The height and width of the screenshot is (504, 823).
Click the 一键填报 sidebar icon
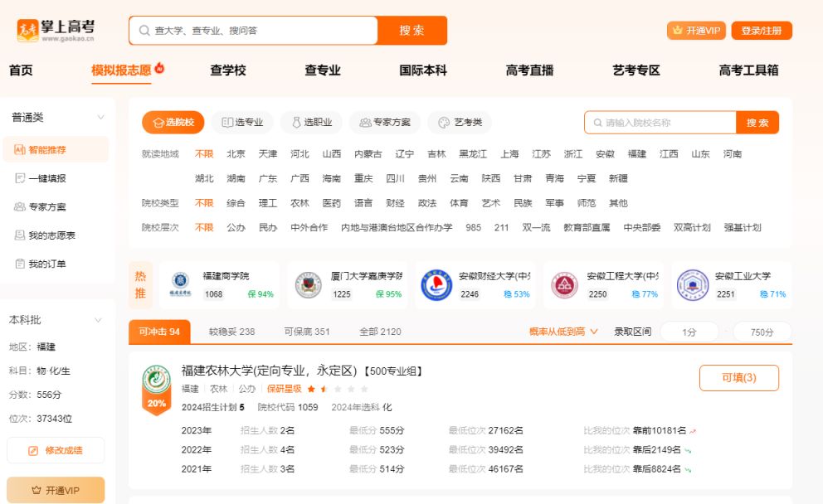tap(20, 178)
